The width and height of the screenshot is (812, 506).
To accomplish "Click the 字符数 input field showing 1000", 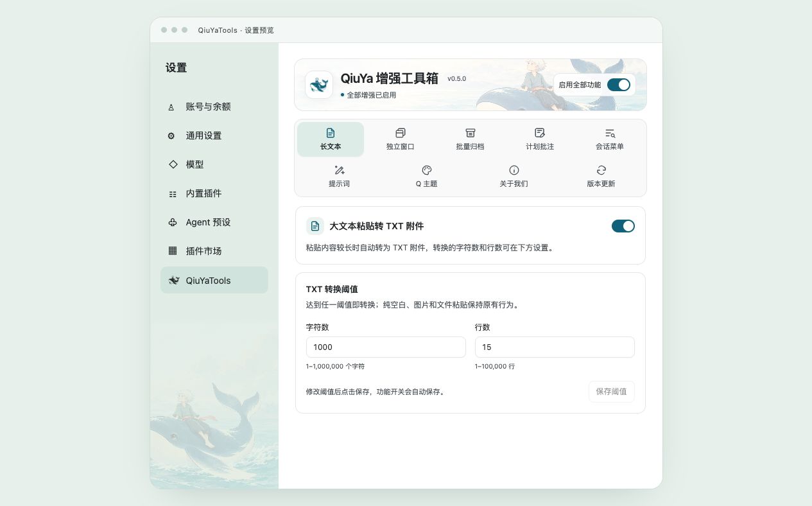I will pyautogui.click(x=386, y=347).
